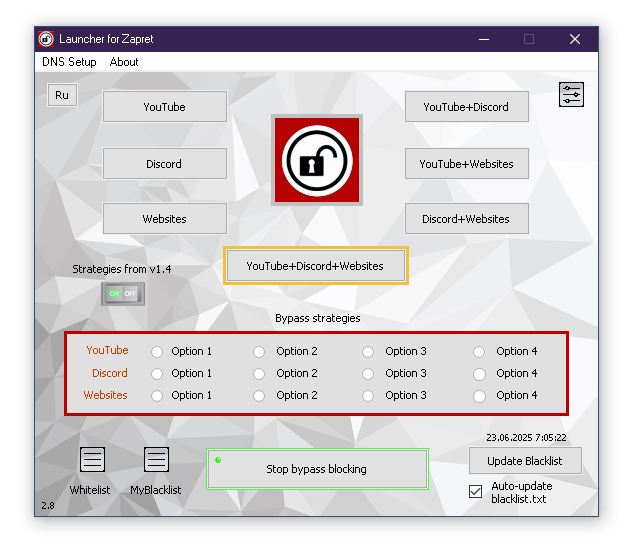Click the Bypass strategies heading
Image resolution: width=633 pixels, height=546 pixels.
pyautogui.click(x=318, y=318)
